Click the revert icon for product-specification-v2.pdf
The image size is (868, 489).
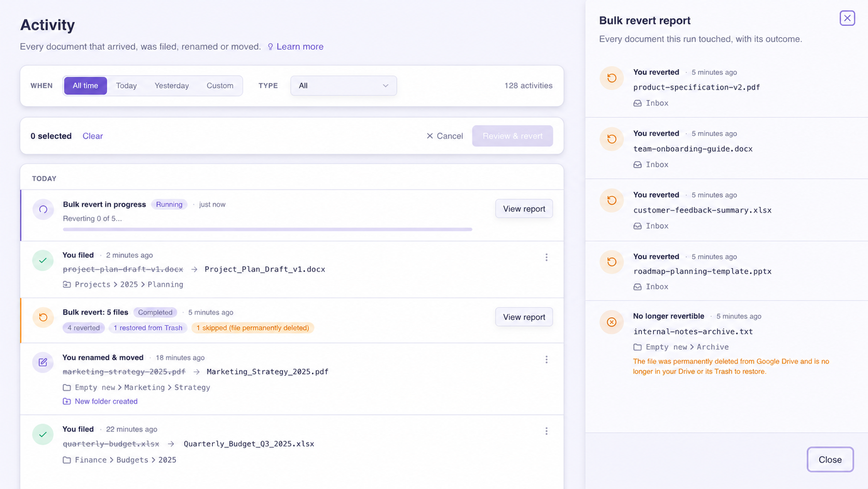click(x=612, y=78)
